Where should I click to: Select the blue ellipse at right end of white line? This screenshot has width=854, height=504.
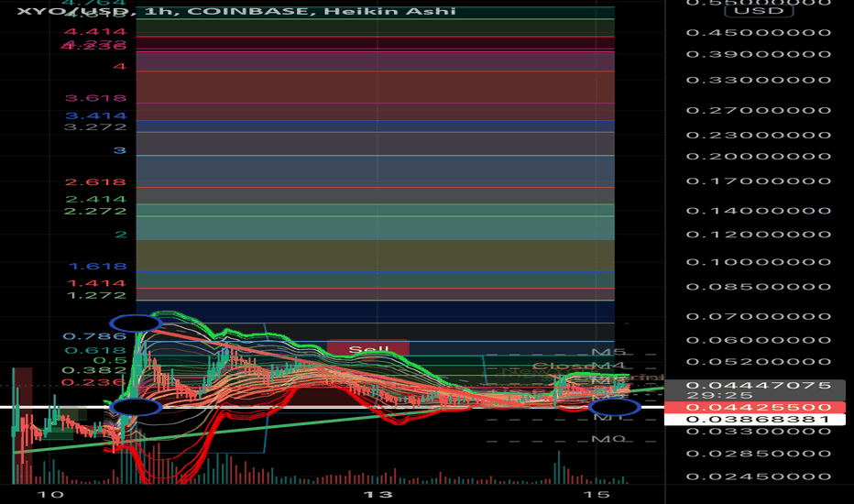[x=614, y=407]
